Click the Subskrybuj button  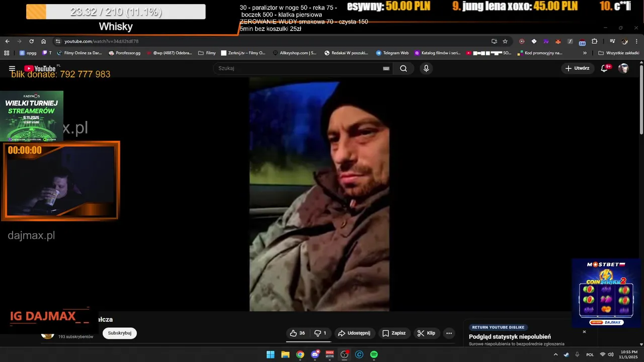(x=120, y=333)
